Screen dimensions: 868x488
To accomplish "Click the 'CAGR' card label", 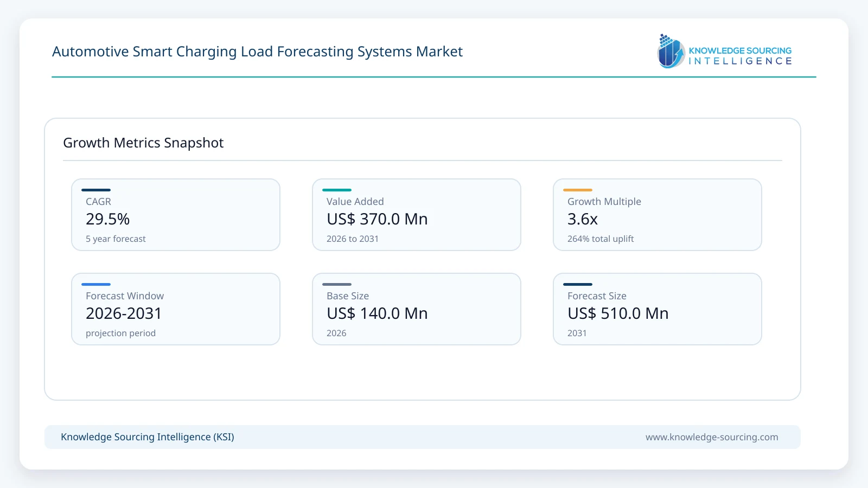I will (x=98, y=202).
